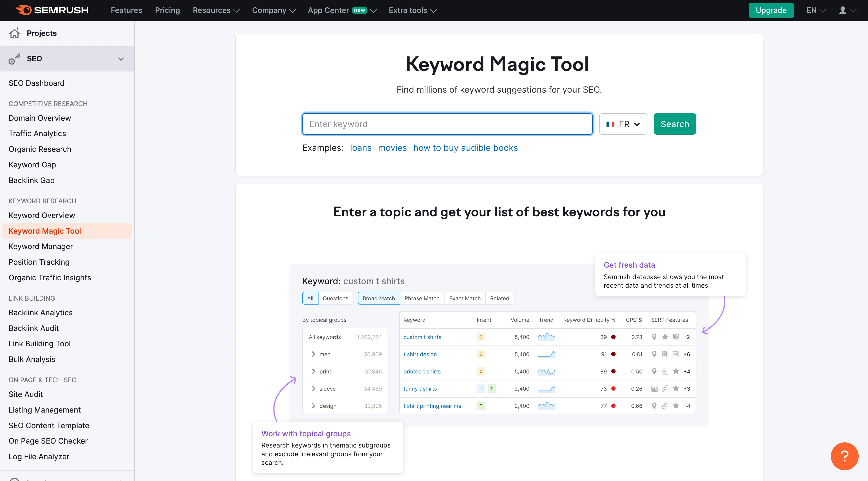Open custom t shirts keyword link
This screenshot has height=481, width=868.
coord(422,337)
